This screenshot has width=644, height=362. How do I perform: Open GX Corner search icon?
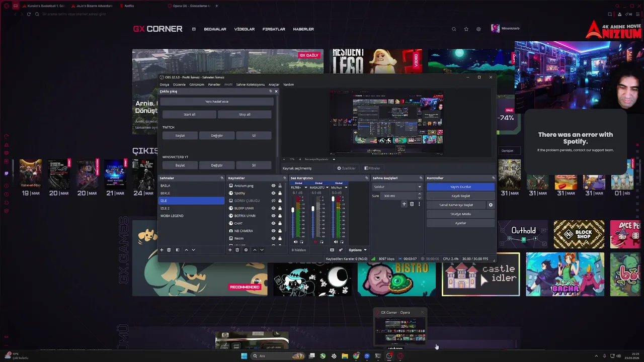454,29
